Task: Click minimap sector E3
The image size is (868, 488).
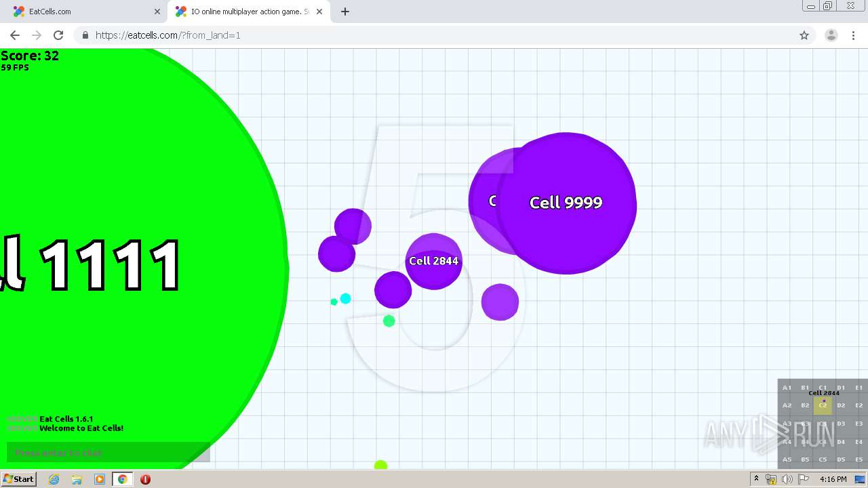Action: 859,424
